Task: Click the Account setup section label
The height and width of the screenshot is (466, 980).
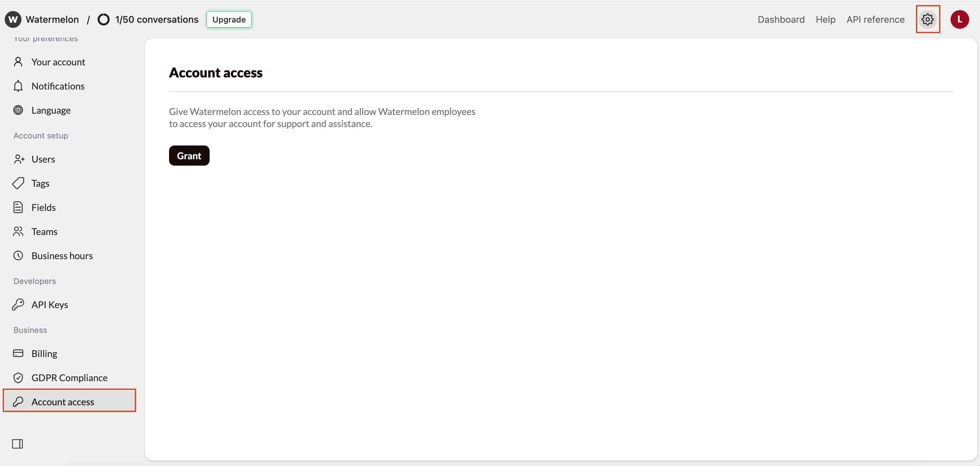Action: coord(41,135)
